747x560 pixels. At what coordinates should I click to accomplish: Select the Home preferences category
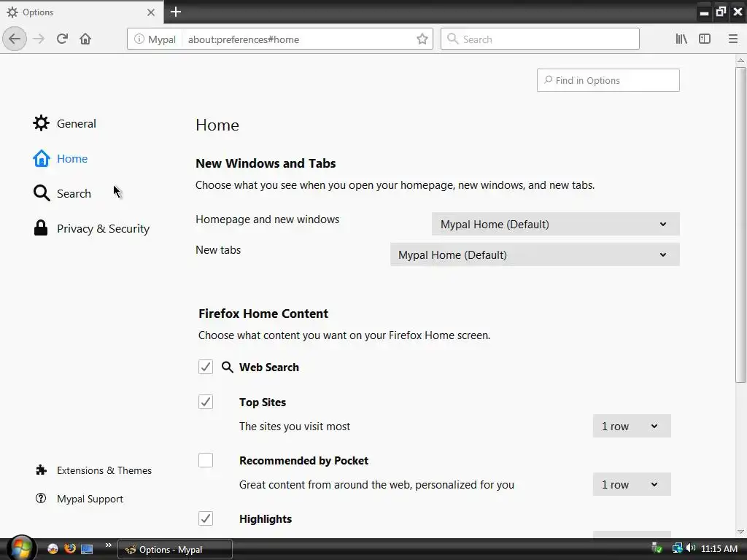pos(61,158)
